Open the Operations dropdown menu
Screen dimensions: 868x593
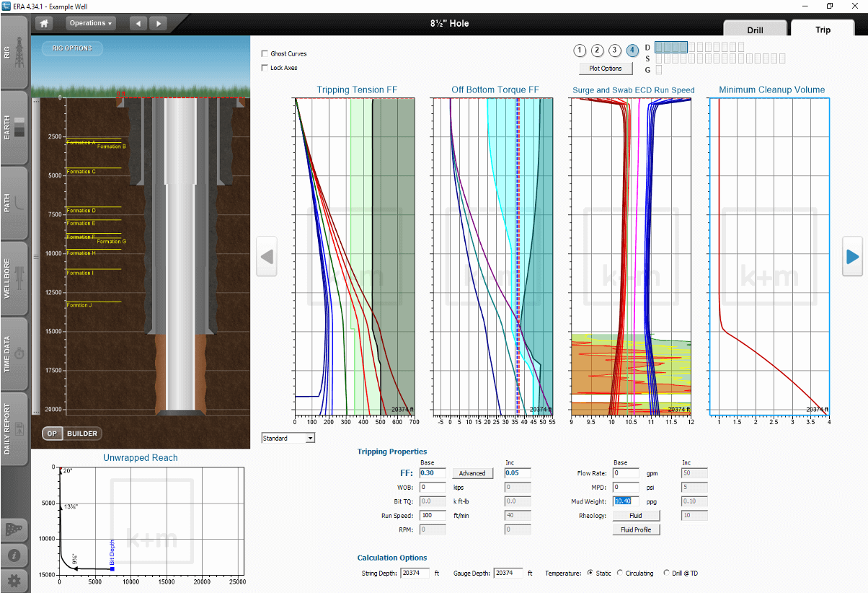point(91,23)
